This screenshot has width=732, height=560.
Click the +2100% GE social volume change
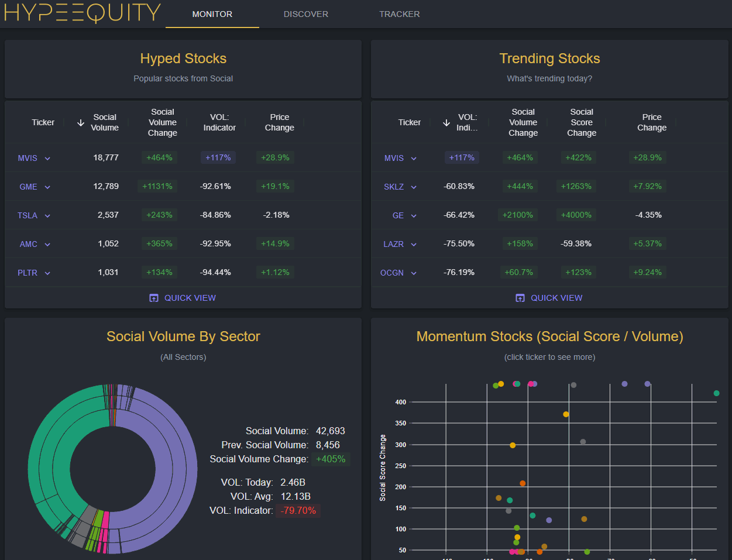(518, 215)
